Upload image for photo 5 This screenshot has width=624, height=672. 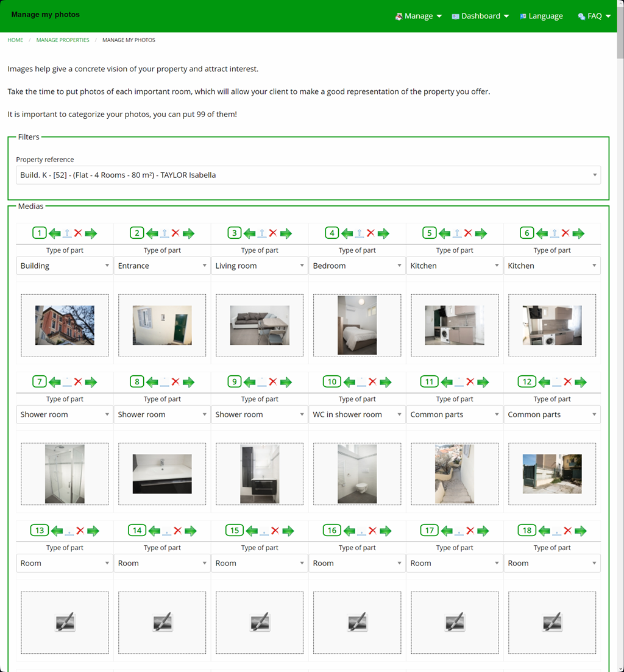[457, 233]
